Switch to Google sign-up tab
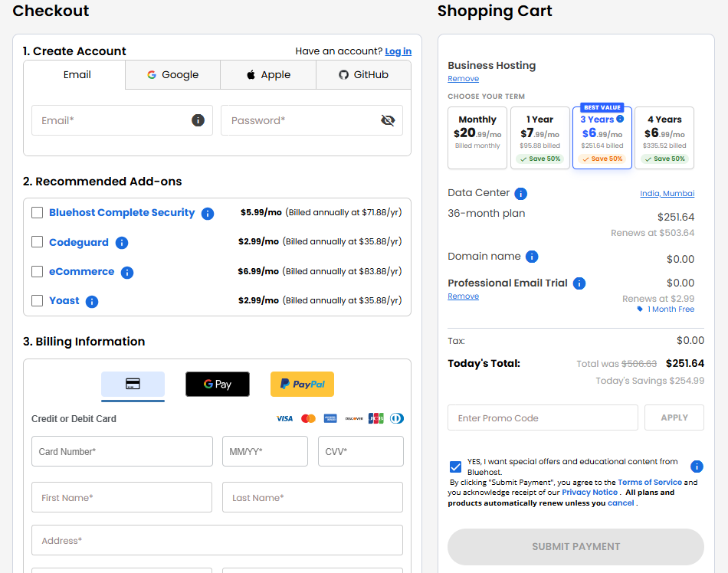This screenshot has width=728, height=573. (x=172, y=75)
